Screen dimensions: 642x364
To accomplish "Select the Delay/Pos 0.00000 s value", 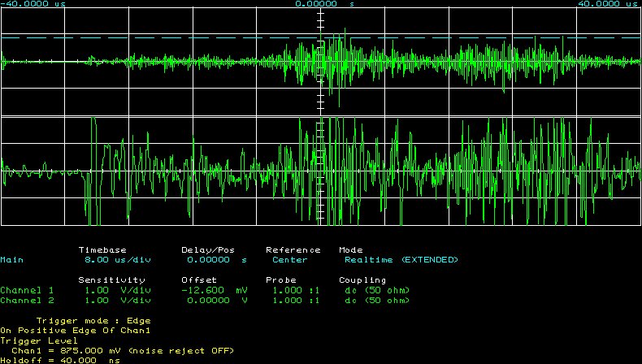I will coord(215,260).
